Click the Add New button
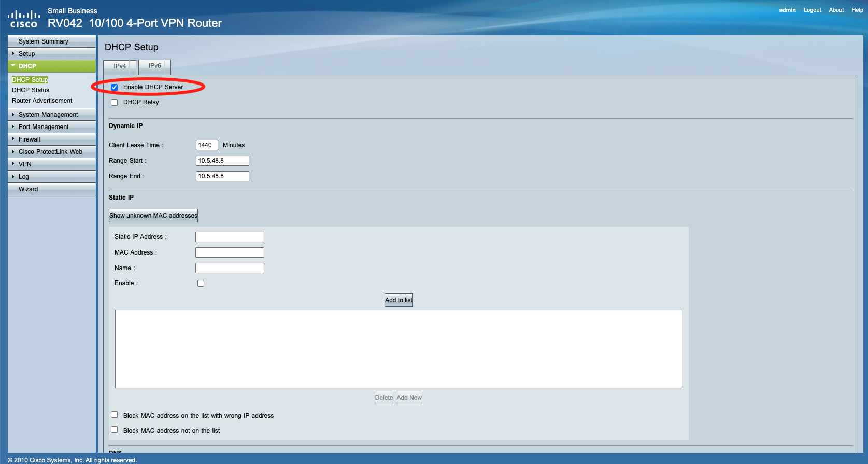868x464 pixels. [x=409, y=398]
